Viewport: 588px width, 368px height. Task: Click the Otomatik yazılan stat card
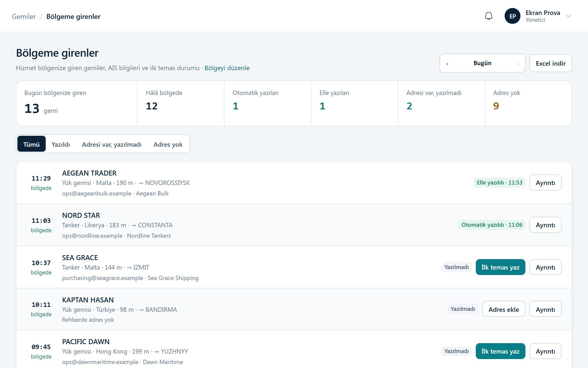tap(268, 103)
